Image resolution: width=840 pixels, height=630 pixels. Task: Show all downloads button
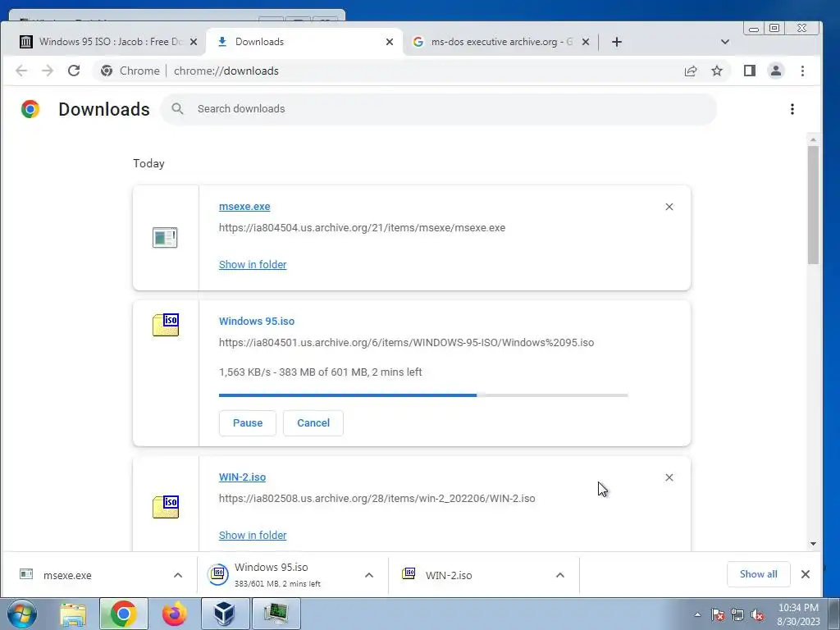point(759,574)
